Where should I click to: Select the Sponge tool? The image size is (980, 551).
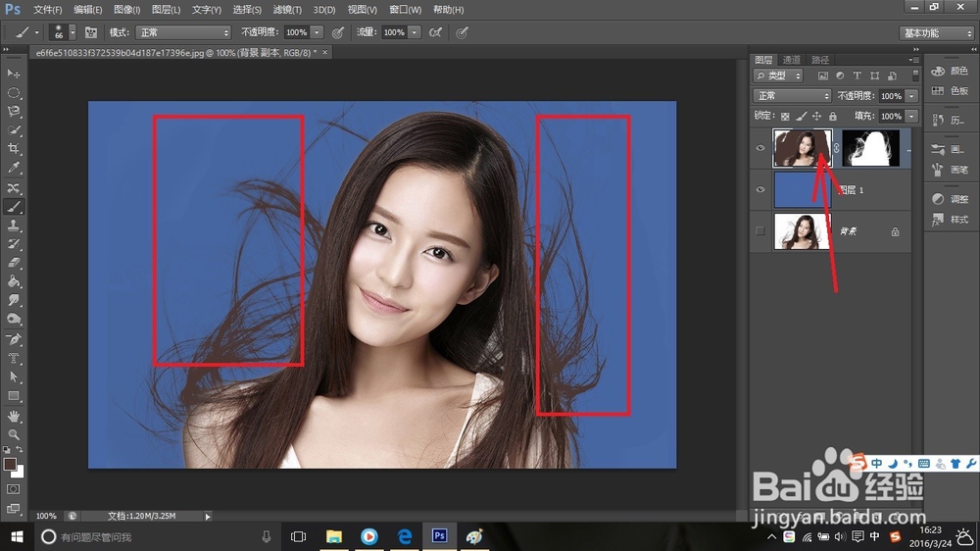click(x=14, y=319)
